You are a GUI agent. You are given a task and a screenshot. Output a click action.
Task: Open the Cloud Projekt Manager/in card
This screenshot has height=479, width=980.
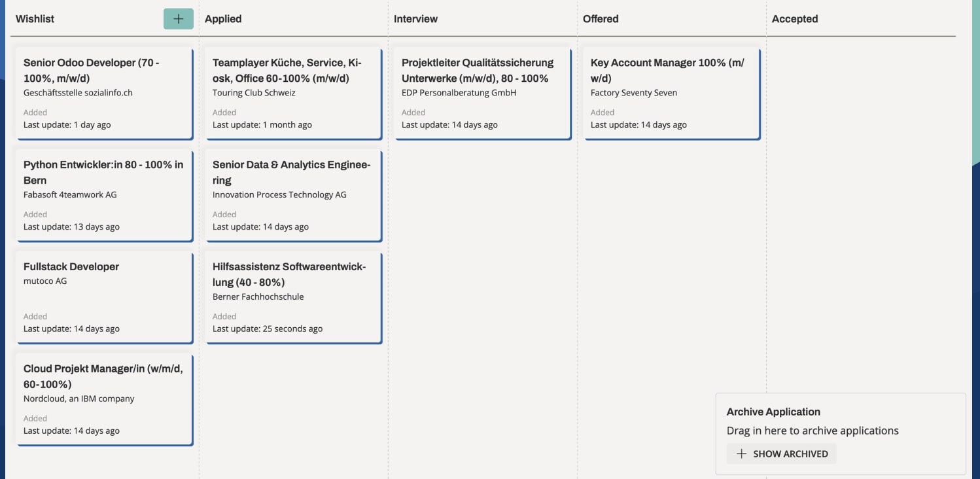point(105,399)
